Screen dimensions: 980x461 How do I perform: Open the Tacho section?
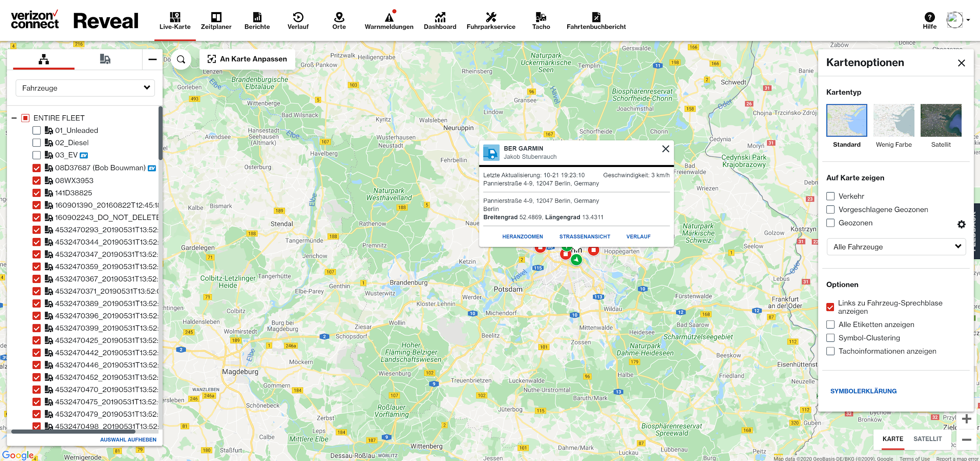point(541,21)
